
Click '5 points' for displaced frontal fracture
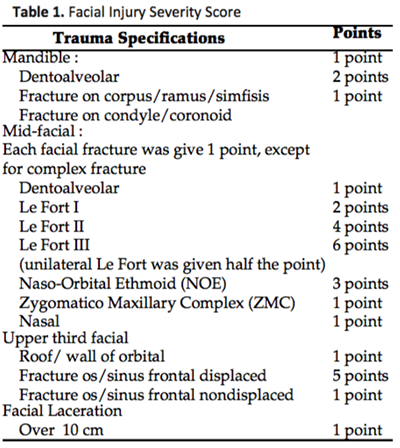[x=360, y=376]
